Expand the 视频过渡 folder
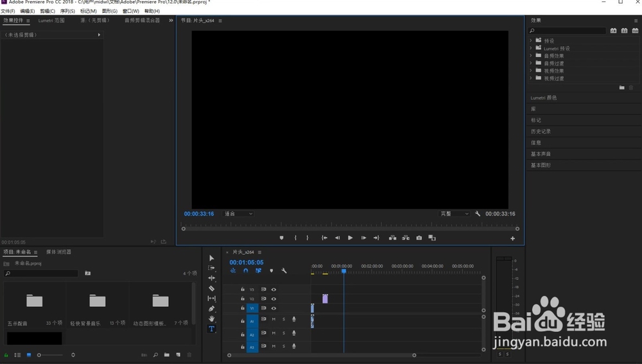This screenshot has width=642, height=364. click(x=531, y=78)
